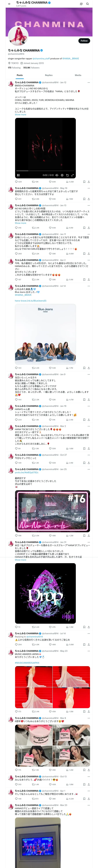Mute the Jan 12 video
Image resolution: width=98 pixels, height=868 pixels.
click(57, 175)
